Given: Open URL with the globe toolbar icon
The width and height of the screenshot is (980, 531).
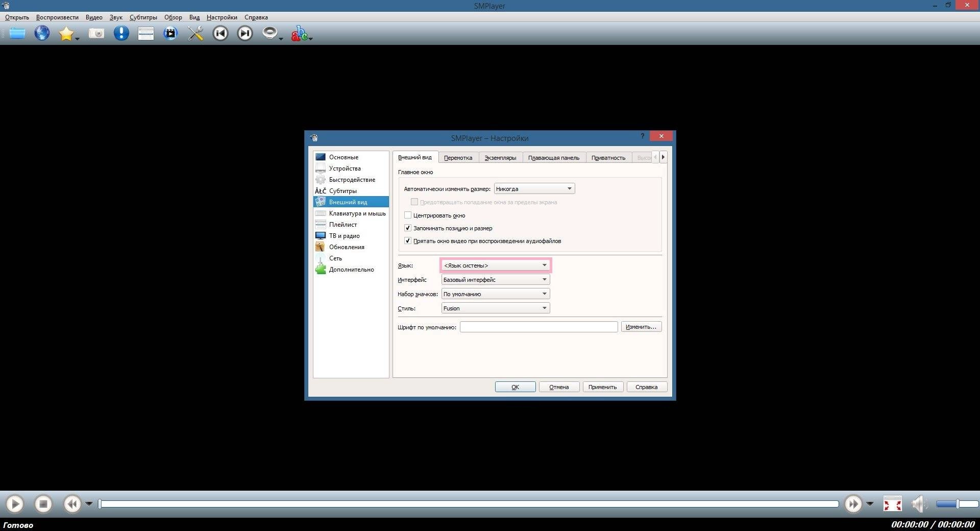Looking at the screenshot, I should tap(42, 33).
